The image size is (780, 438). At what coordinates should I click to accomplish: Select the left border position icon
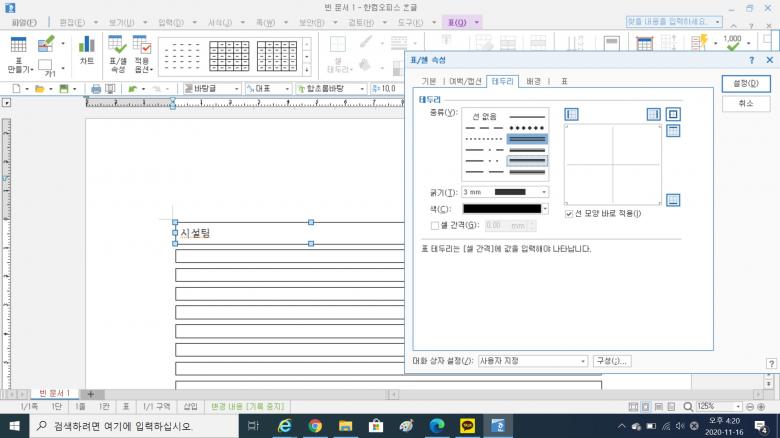(571, 115)
